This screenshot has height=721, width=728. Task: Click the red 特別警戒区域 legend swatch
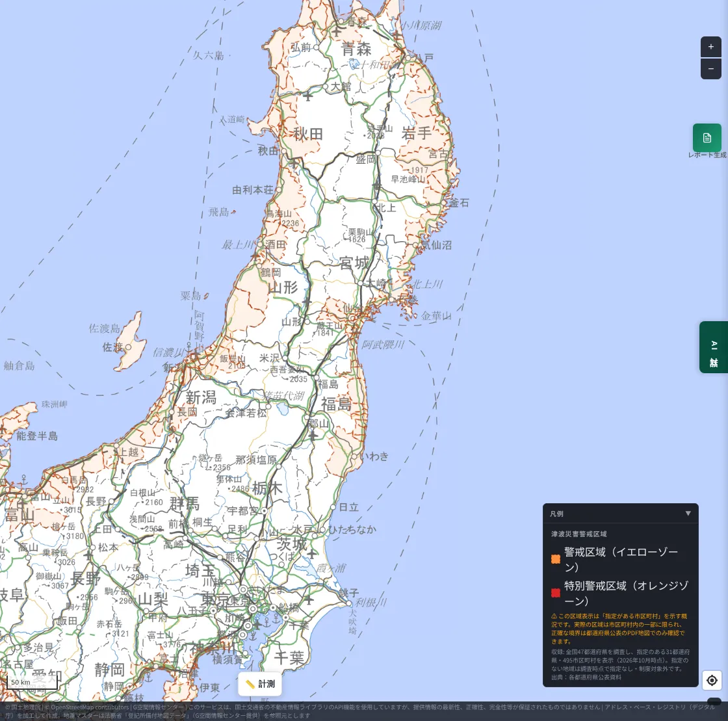coord(555,593)
